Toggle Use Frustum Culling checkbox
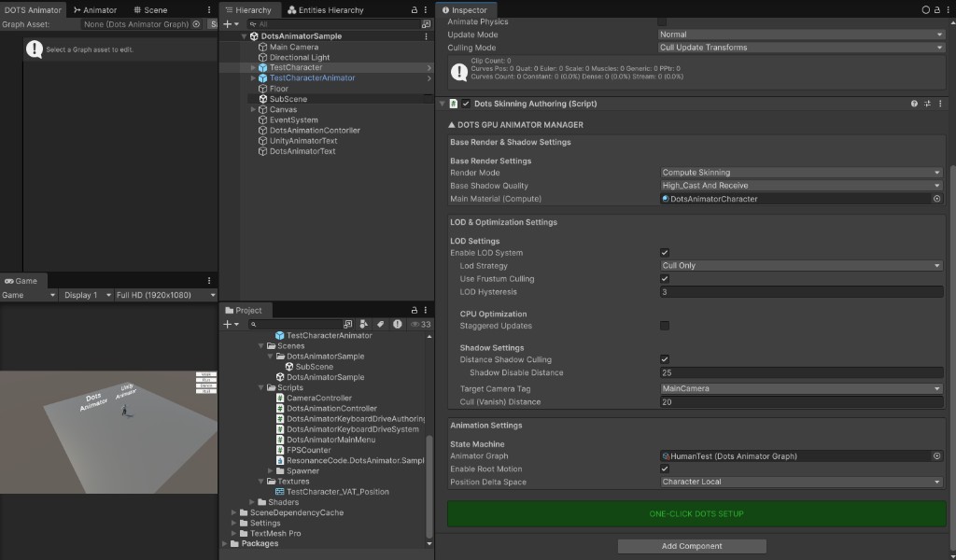Viewport: 956px width, 560px height. (x=665, y=279)
